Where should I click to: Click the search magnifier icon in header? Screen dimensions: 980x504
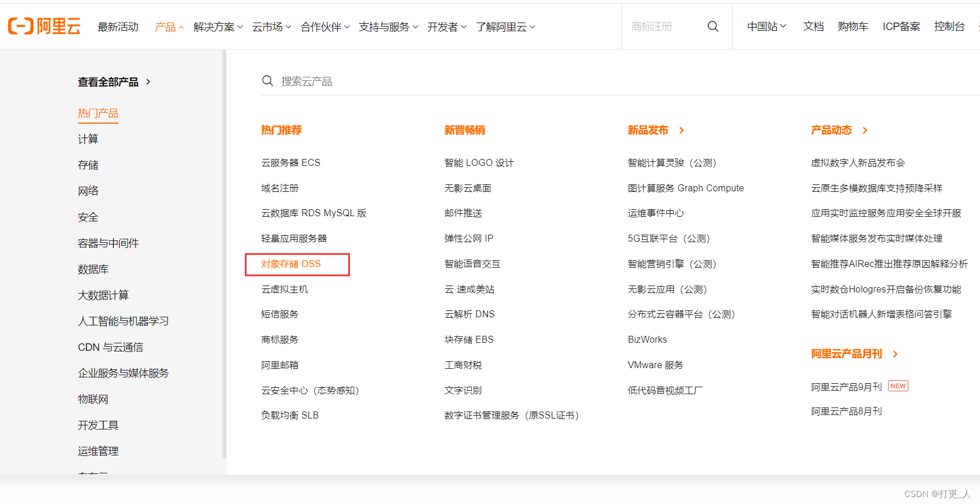point(713,27)
